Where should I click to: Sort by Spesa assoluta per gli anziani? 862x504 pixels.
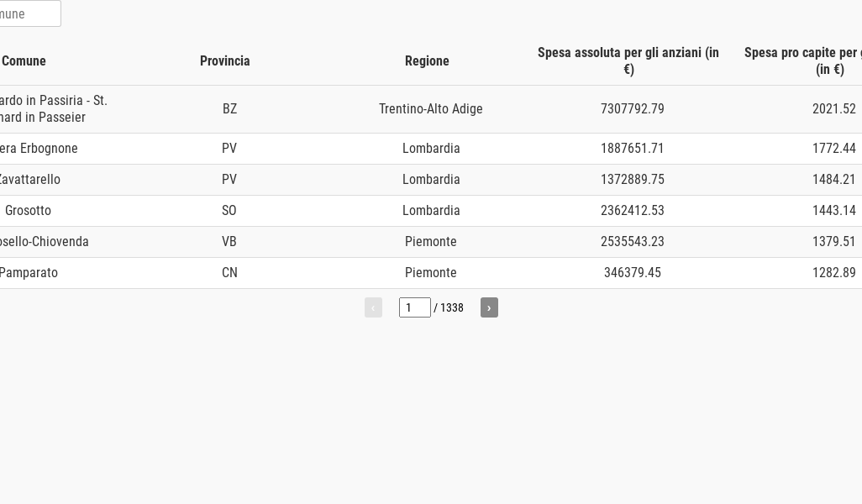click(628, 60)
